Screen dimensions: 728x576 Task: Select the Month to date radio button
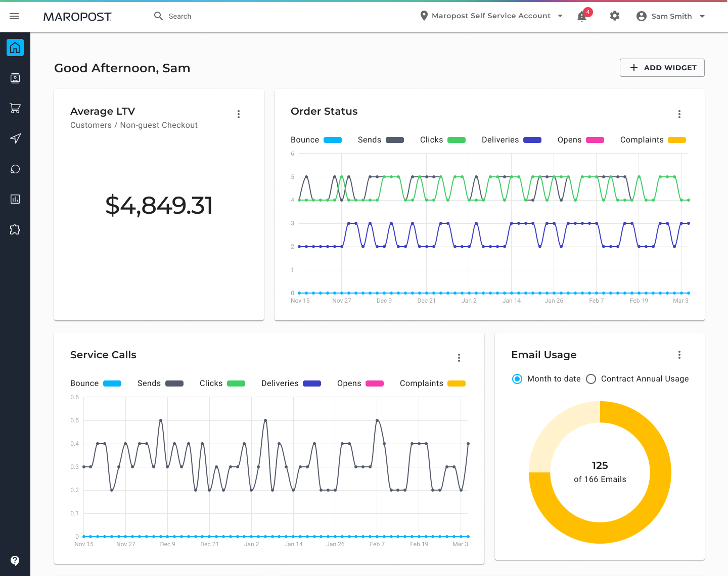pos(517,378)
